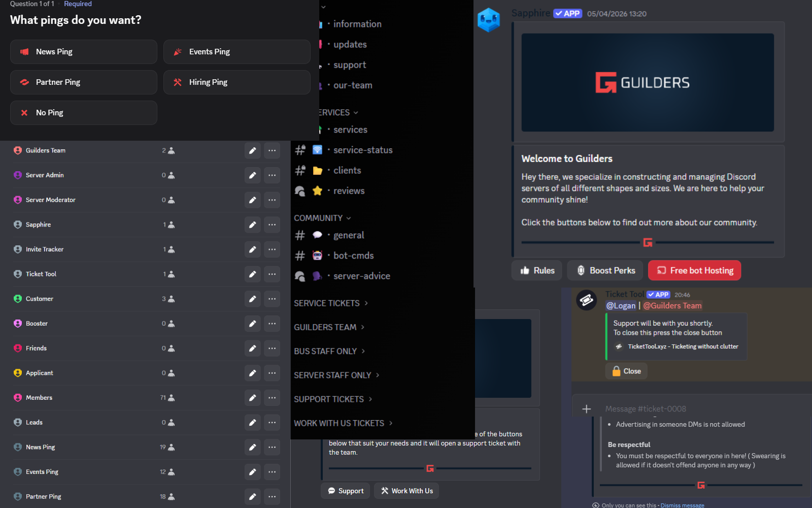
Task: Edit the Invite Tracker role pencil icon
Action: coord(252,249)
